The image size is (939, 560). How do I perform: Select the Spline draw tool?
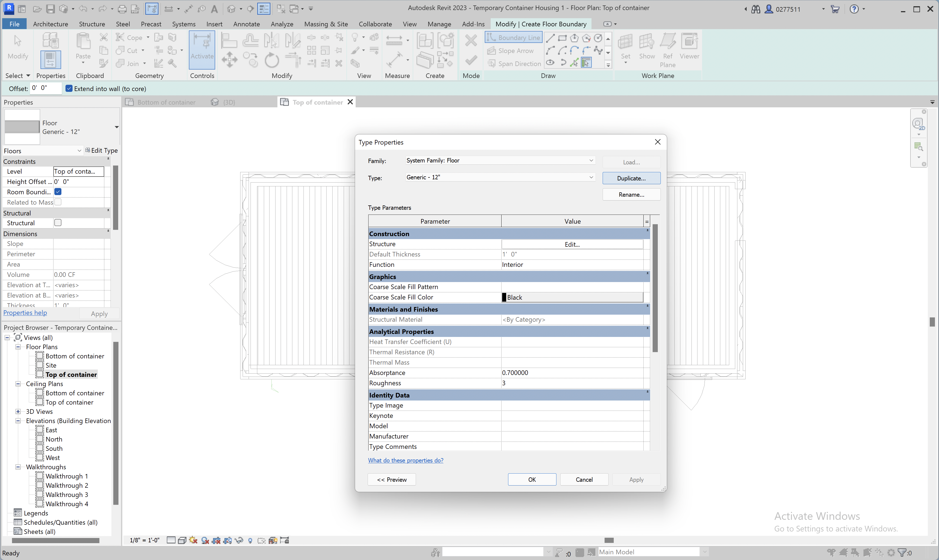(598, 50)
